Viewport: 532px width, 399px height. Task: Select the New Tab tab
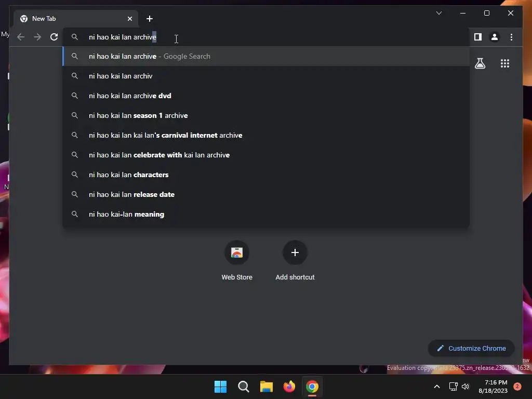coord(76,19)
